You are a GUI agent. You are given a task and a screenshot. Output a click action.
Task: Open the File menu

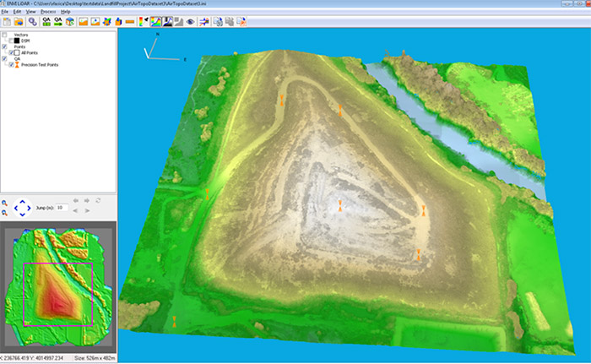pos(5,13)
